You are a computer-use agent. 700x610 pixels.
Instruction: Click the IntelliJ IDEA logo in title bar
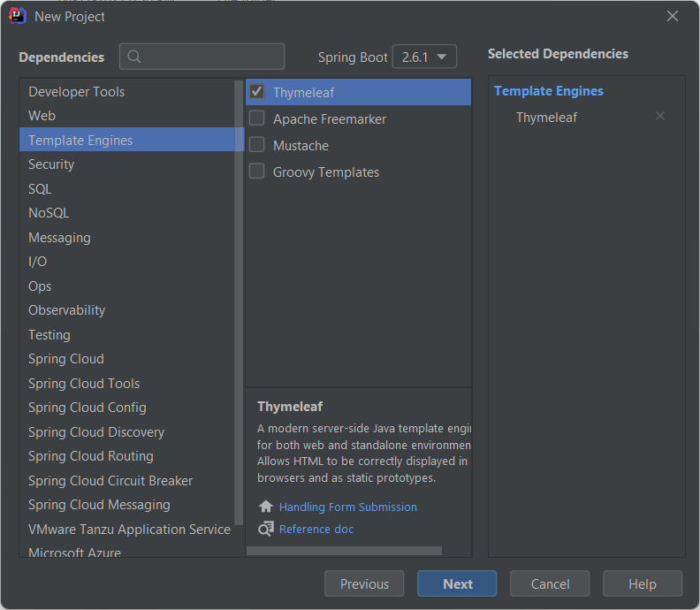pyautogui.click(x=18, y=16)
